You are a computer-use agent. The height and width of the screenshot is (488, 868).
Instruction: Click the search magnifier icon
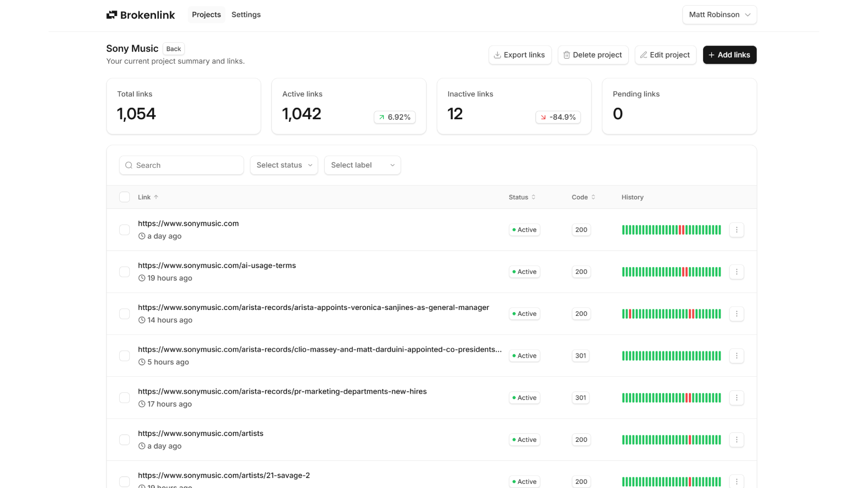(x=129, y=165)
